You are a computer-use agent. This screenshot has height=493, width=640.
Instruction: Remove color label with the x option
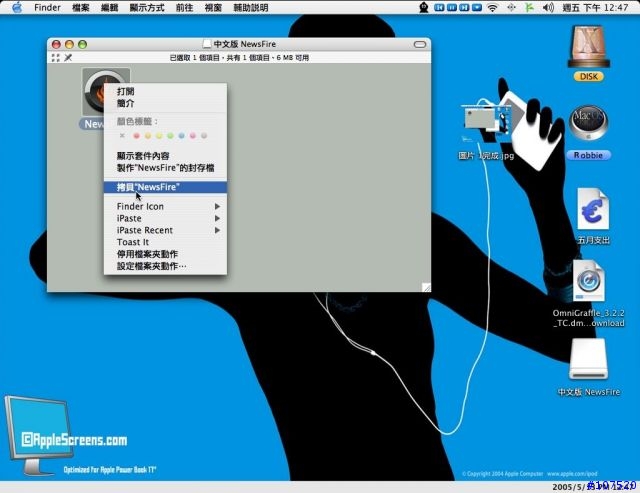(122, 135)
